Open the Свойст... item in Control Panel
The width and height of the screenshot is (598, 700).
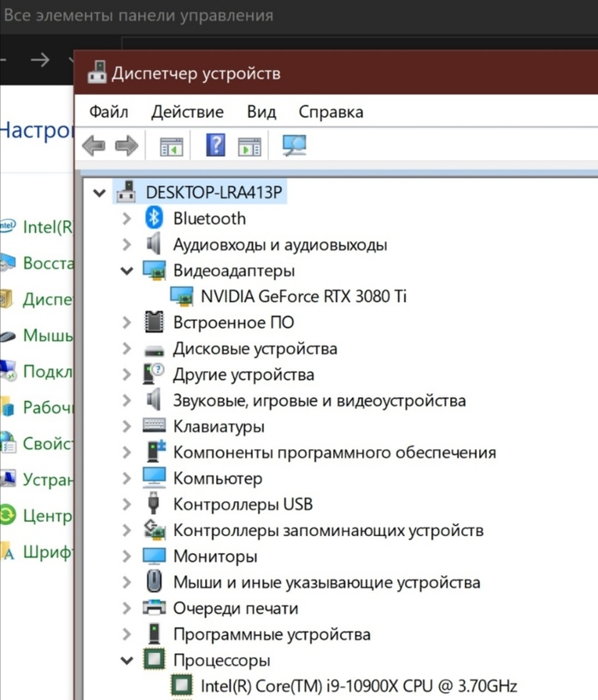(47, 443)
